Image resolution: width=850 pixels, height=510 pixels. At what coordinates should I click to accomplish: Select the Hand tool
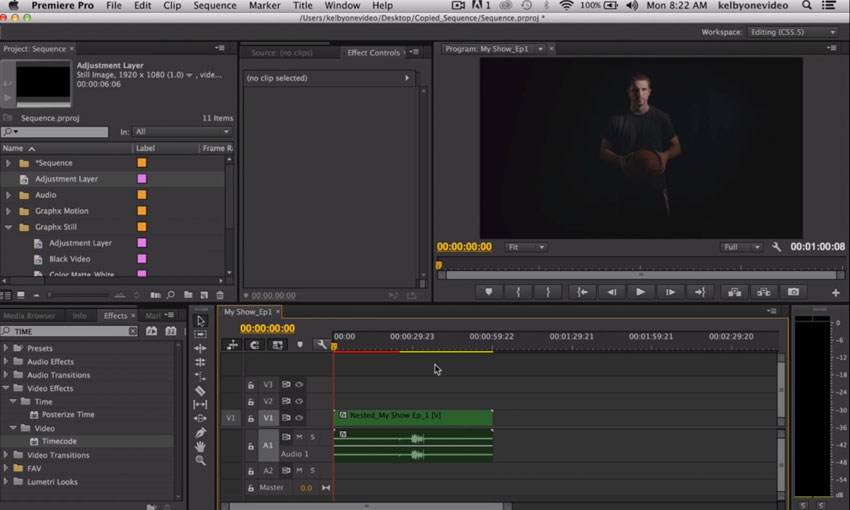click(x=201, y=447)
